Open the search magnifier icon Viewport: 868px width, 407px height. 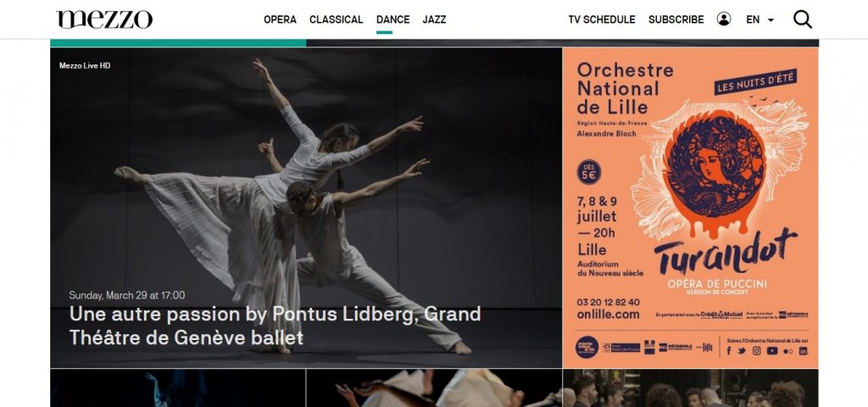click(x=802, y=20)
